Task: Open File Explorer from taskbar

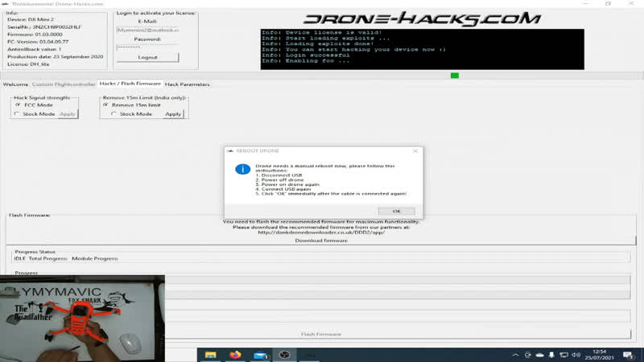Action: point(211,355)
